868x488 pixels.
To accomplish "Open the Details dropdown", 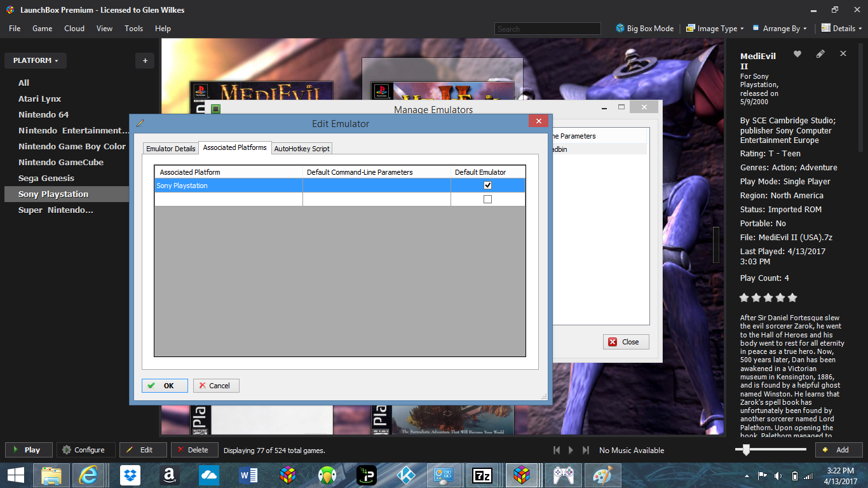I will click(843, 29).
